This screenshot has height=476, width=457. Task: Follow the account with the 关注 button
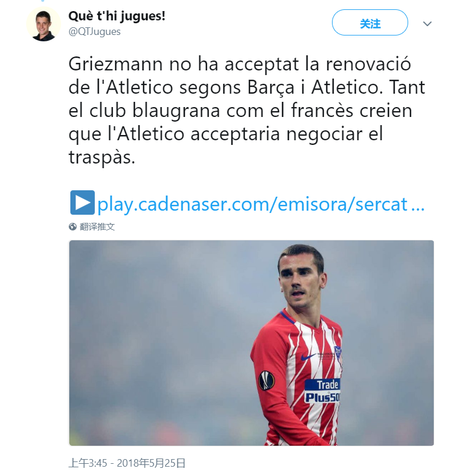[370, 23]
